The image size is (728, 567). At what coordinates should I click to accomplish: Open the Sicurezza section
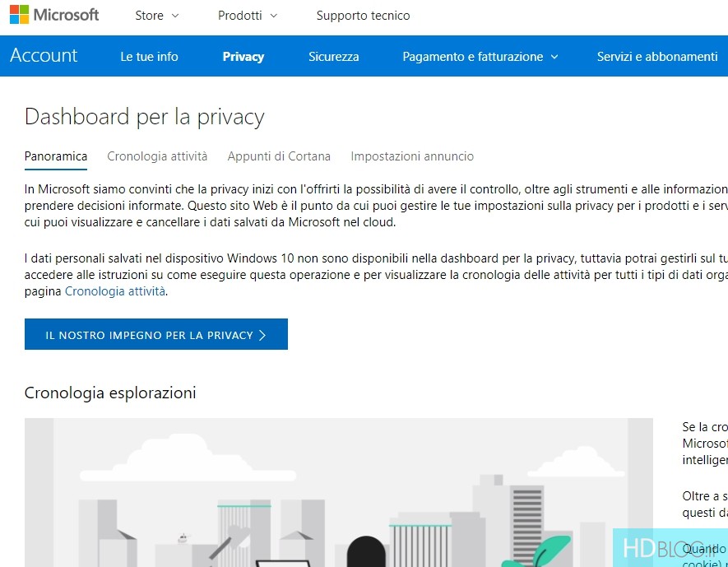point(333,57)
